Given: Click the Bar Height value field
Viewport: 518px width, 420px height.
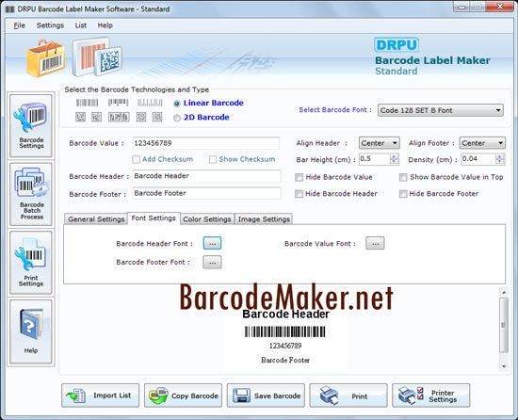Looking at the screenshot, I should [x=375, y=159].
